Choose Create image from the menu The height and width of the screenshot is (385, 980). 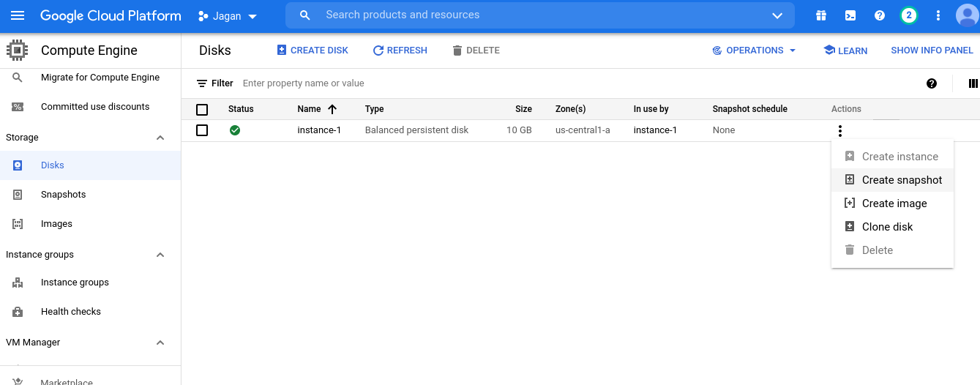point(892,203)
